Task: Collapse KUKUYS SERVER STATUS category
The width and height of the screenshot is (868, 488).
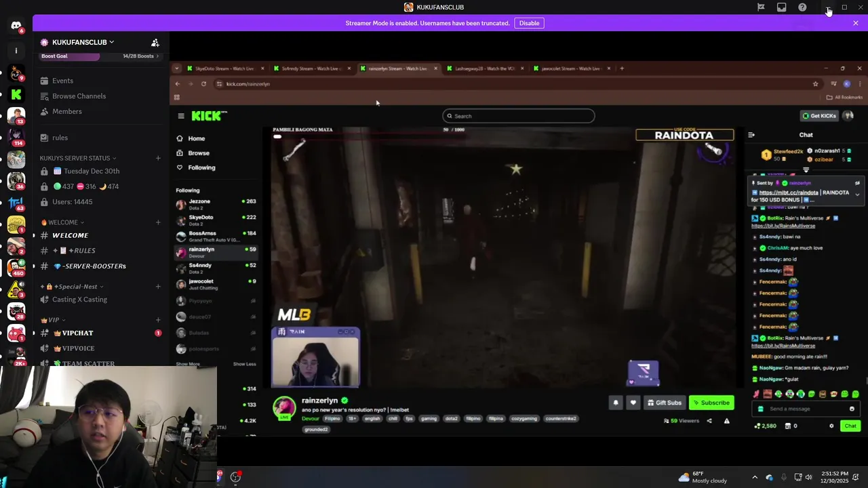Action: point(77,158)
